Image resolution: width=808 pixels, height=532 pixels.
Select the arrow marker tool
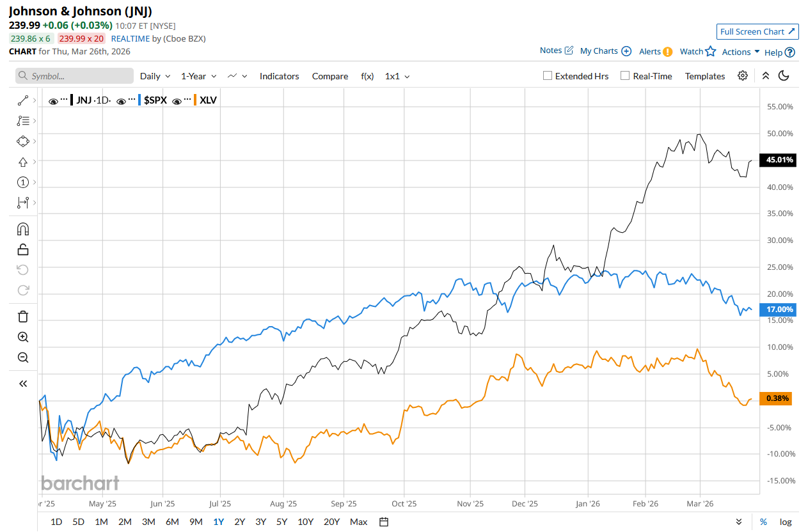pyautogui.click(x=23, y=162)
